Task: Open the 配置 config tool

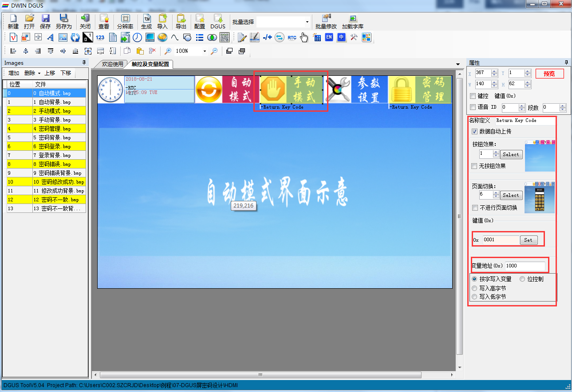Action: tap(200, 21)
